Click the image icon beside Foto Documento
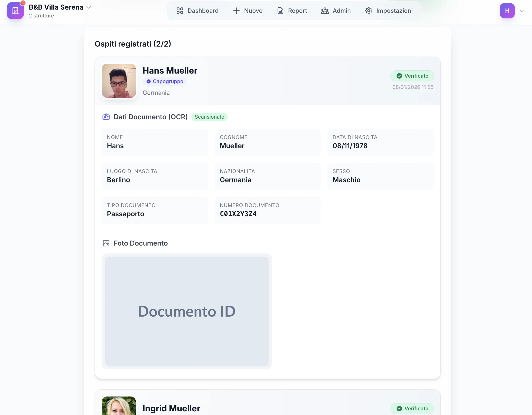 pyautogui.click(x=106, y=243)
